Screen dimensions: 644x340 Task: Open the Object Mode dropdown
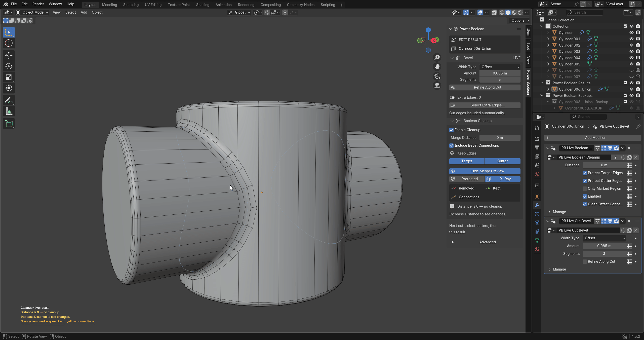pos(32,12)
